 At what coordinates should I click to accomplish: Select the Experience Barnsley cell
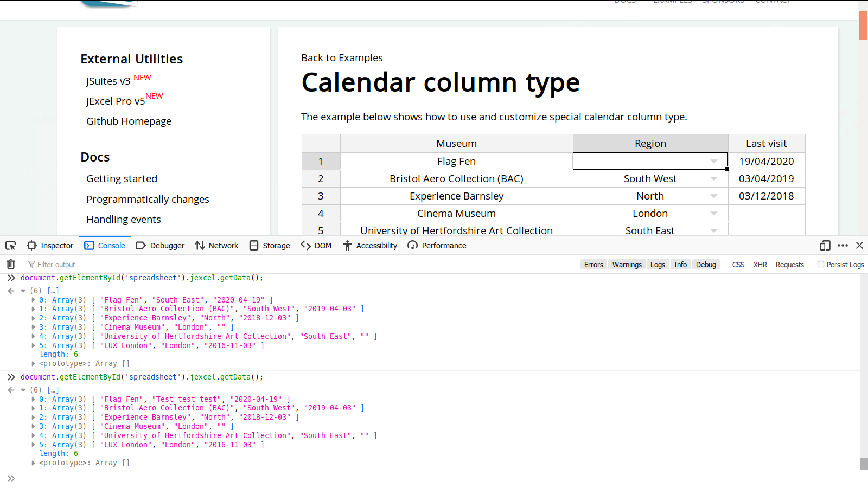456,196
